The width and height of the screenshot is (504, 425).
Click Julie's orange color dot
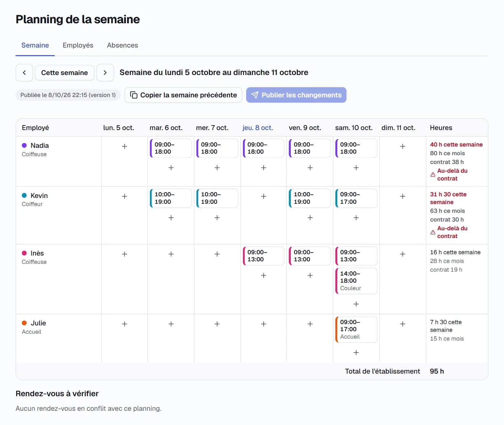coord(24,323)
